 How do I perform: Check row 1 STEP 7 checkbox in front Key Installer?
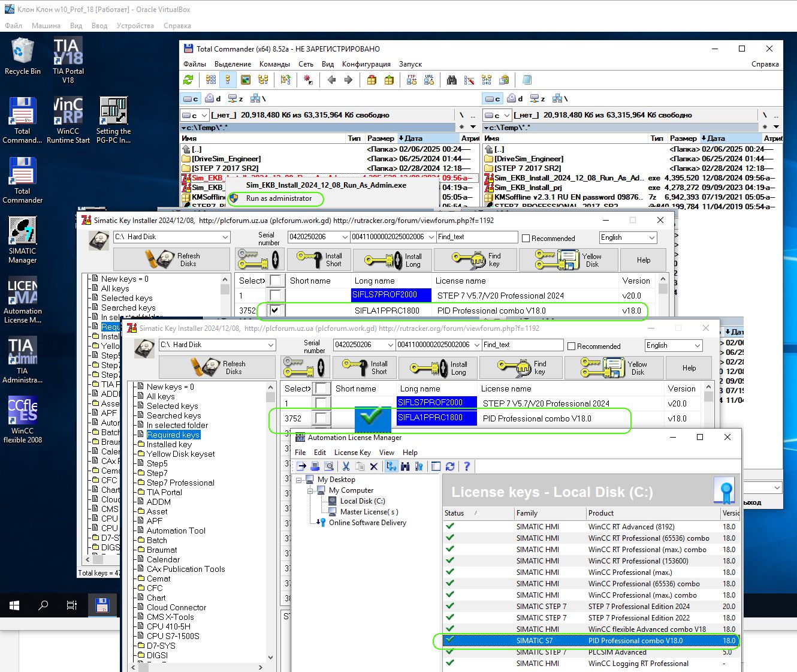click(322, 403)
